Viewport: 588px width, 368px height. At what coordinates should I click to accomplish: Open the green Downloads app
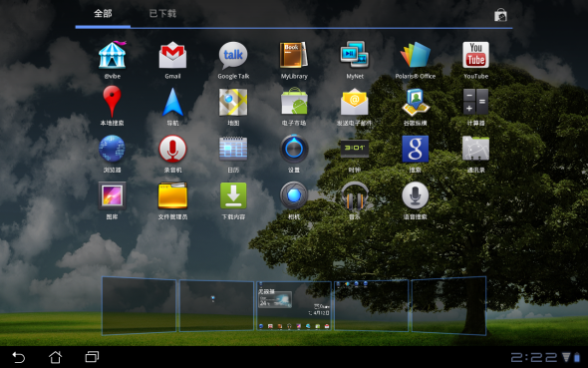(x=233, y=195)
